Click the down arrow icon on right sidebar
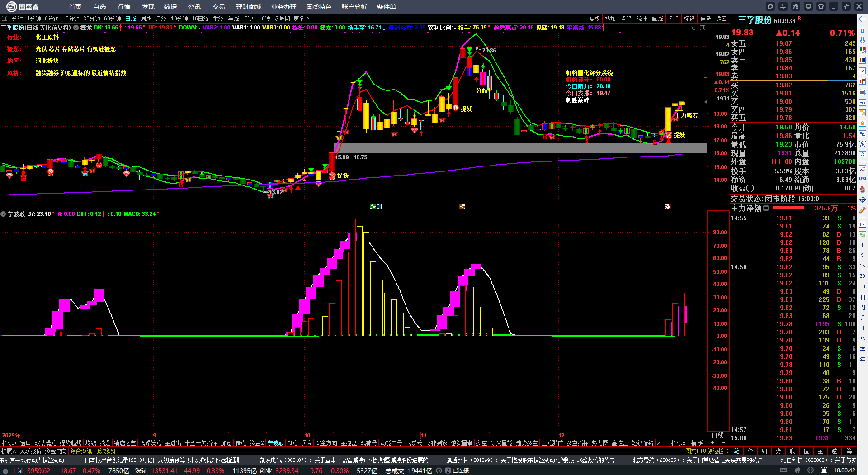The width and height of the screenshot is (868, 475). 863,40
